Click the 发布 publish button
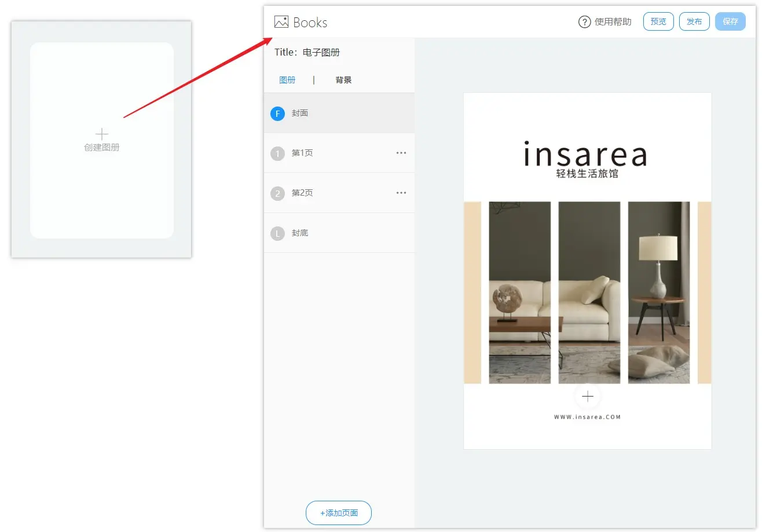 694,21
